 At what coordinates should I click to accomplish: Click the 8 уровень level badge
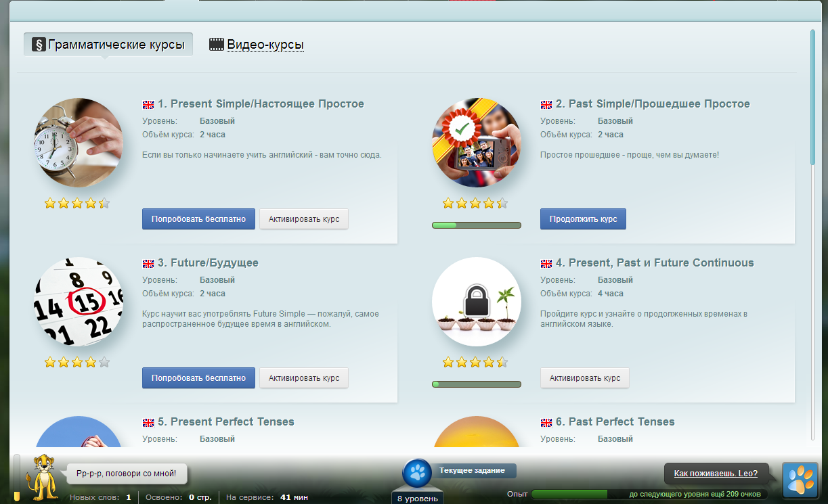(417, 498)
